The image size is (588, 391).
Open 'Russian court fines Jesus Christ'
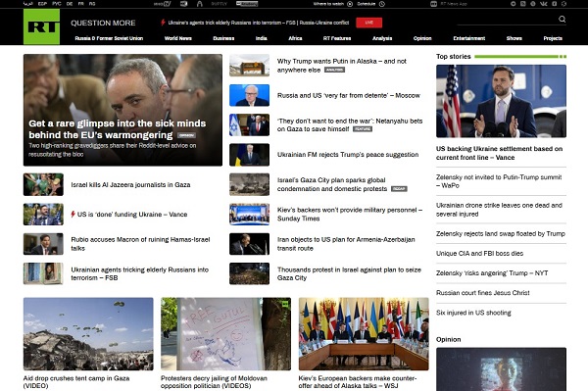tap(482, 293)
